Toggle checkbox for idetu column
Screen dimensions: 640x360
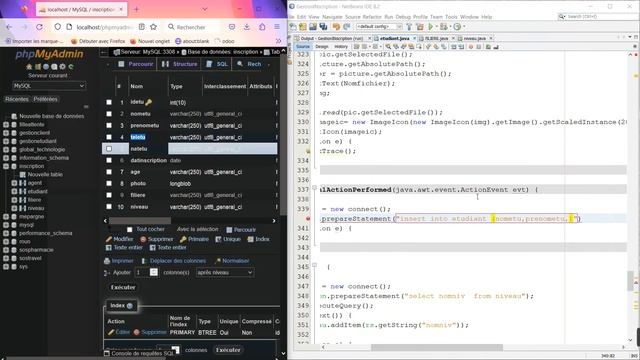tap(109, 102)
